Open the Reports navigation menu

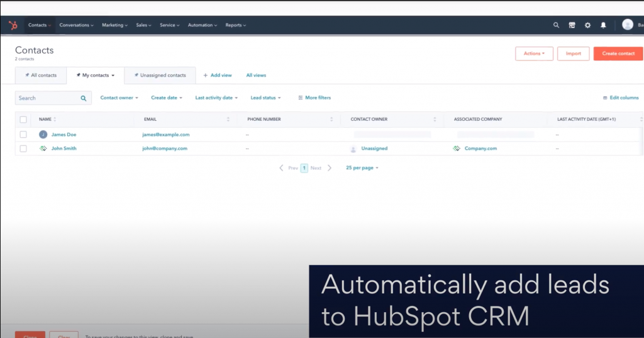236,25
